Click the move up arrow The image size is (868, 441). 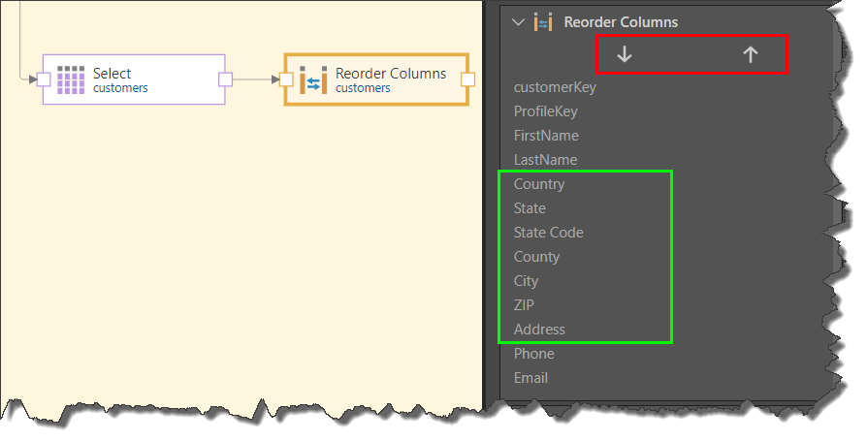coord(750,54)
